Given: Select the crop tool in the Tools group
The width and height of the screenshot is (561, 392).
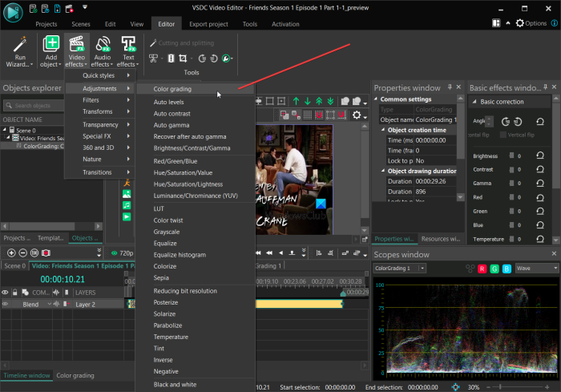Looking at the screenshot, I should 184,59.
